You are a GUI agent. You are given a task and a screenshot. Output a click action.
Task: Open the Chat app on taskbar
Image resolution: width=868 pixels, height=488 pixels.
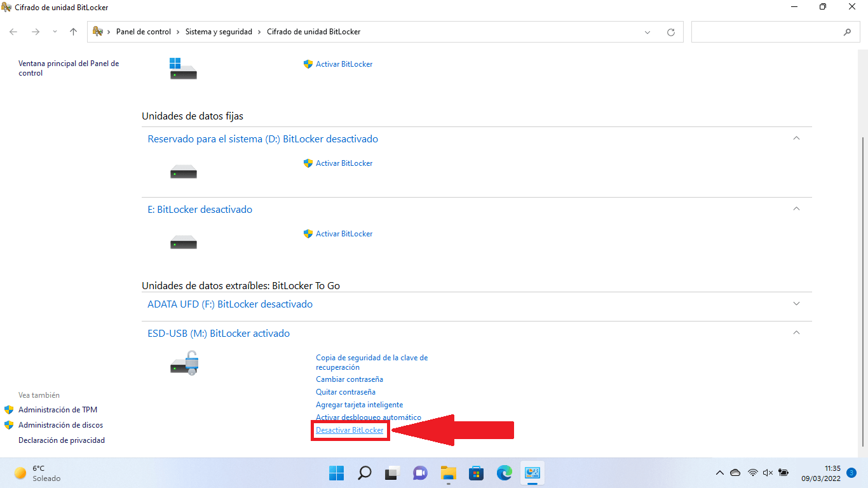[x=420, y=473]
